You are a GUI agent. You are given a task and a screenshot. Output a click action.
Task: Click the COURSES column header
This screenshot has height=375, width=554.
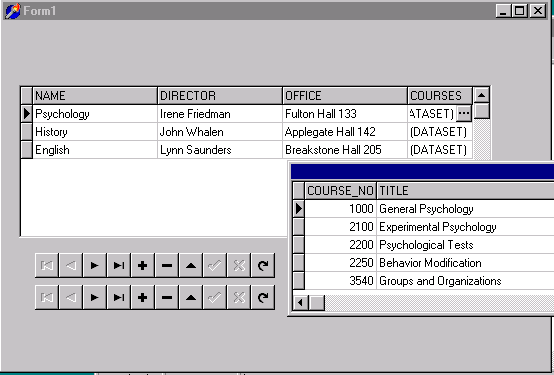pyautogui.click(x=440, y=96)
